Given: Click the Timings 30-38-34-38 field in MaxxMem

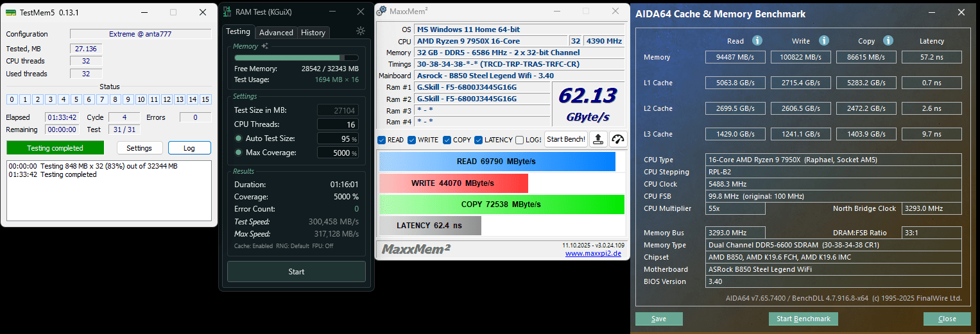Looking at the screenshot, I should click(519, 64).
